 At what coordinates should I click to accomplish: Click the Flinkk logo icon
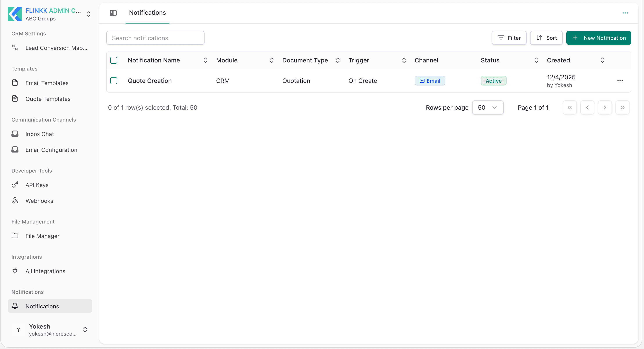click(15, 14)
